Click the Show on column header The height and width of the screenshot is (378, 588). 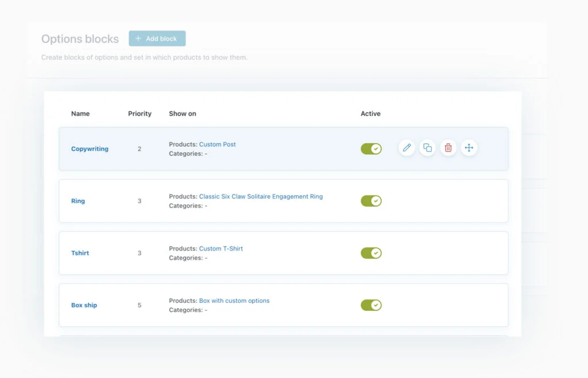pyautogui.click(x=182, y=114)
